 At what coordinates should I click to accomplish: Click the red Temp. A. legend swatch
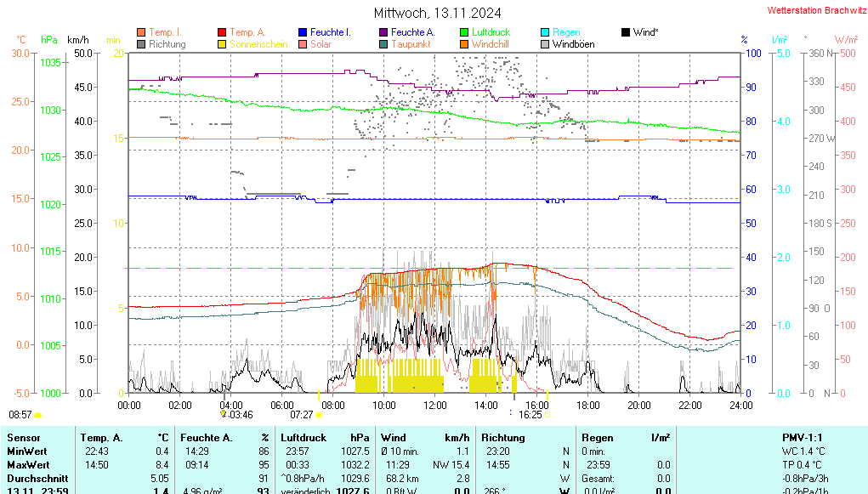point(222,32)
